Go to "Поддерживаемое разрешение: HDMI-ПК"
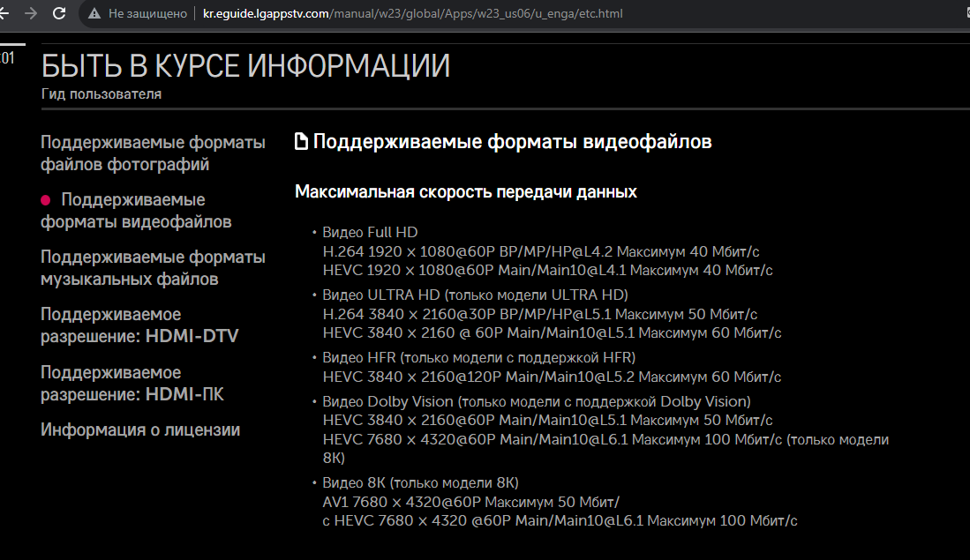970x560 pixels. point(132,383)
